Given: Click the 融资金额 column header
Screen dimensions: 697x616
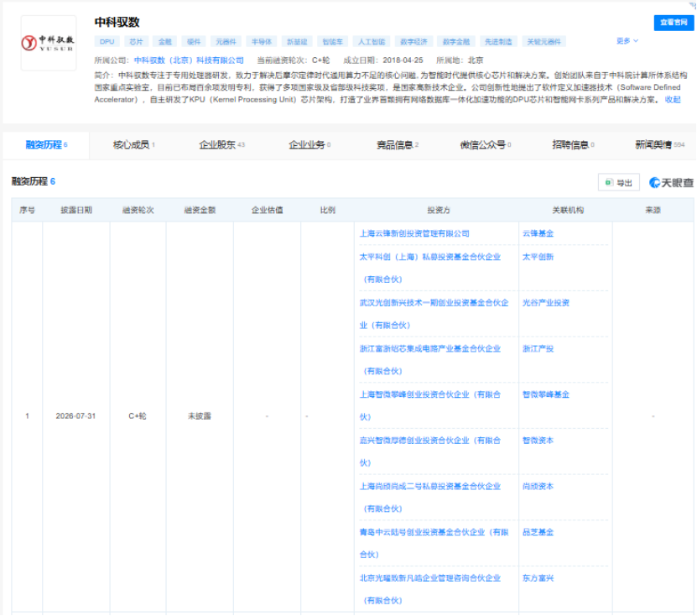Looking at the screenshot, I should 200,211.
